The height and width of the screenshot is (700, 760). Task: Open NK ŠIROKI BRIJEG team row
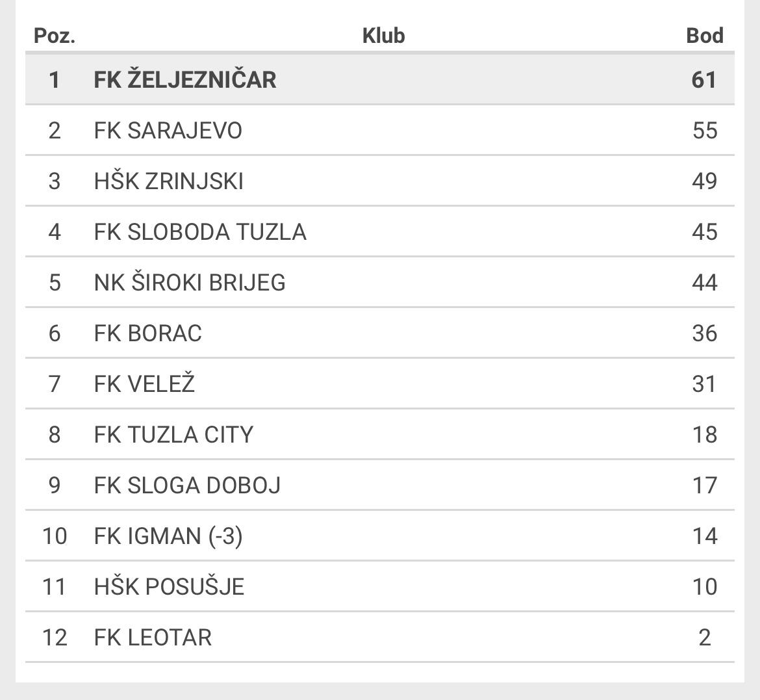pyautogui.click(x=379, y=282)
